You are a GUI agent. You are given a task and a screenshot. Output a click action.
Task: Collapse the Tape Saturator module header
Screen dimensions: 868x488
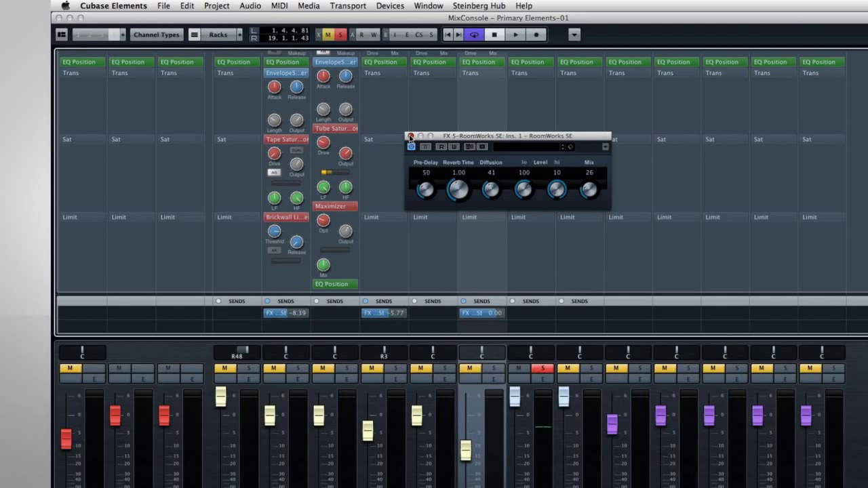[x=286, y=139]
